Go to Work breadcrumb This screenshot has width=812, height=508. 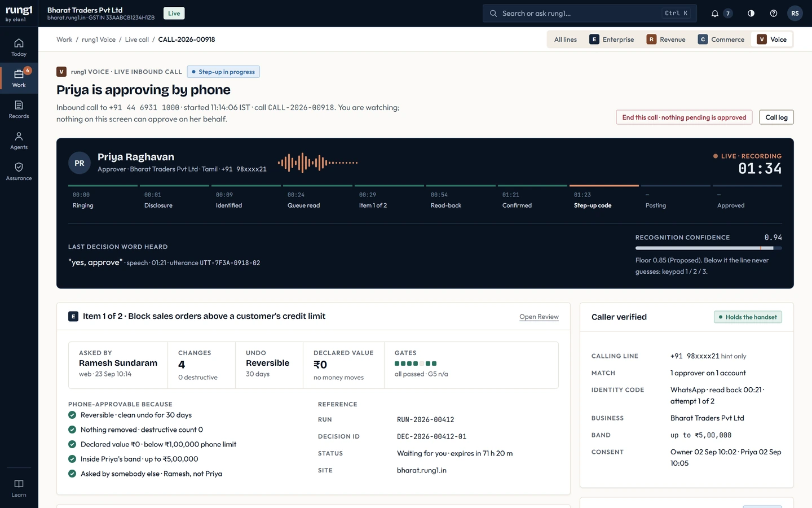pyautogui.click(x=64, y=40)
